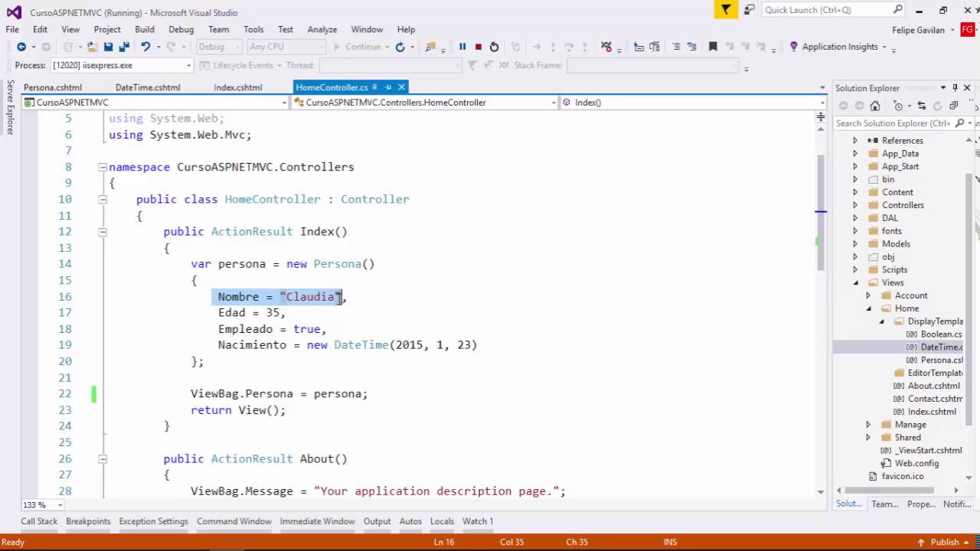Click the Pause (Break All) debugging icon

462,47
